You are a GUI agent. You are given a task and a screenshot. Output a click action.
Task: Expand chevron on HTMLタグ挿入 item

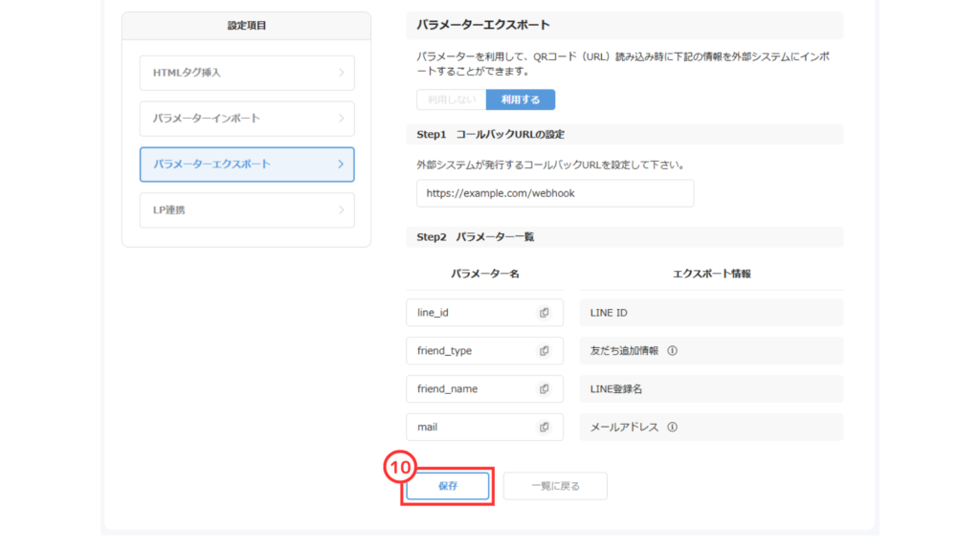[342, 73]
